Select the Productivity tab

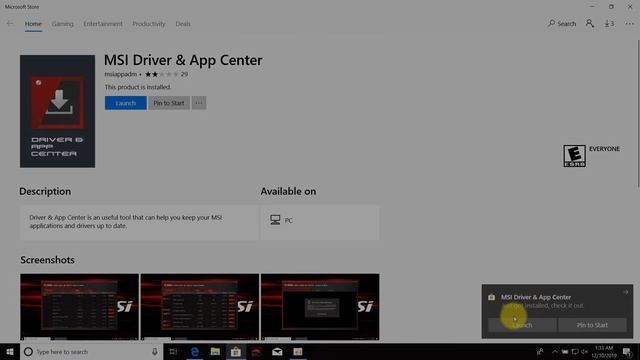coord(149,24)
